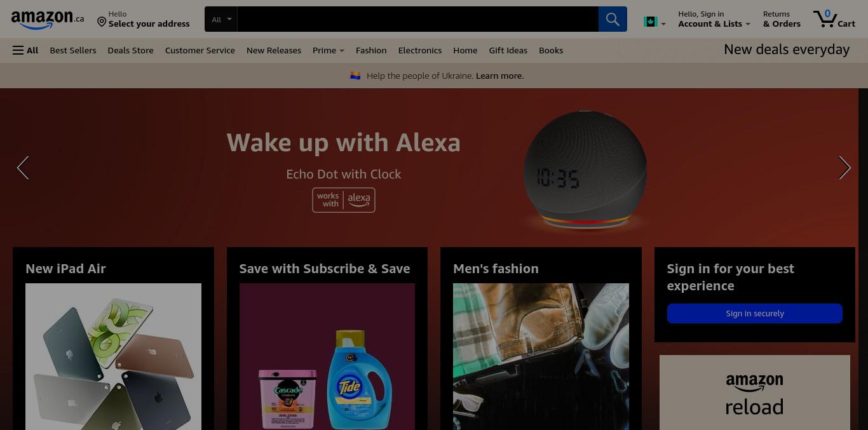The width and height of the screenshot is (868, 430).
Task: Open the All hamburger menu
Action: coord(25,50)
